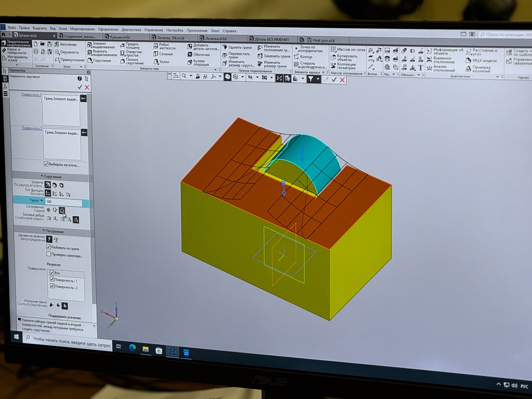Click the radius value input field
Viewport: 532px width, 399px height.
(63, 202)
